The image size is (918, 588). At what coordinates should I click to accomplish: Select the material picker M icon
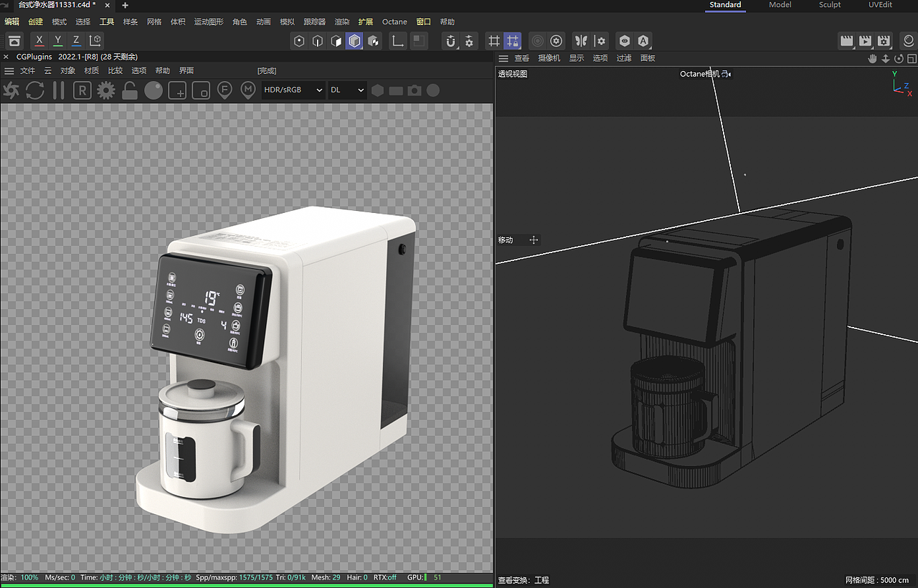(248, 90)
